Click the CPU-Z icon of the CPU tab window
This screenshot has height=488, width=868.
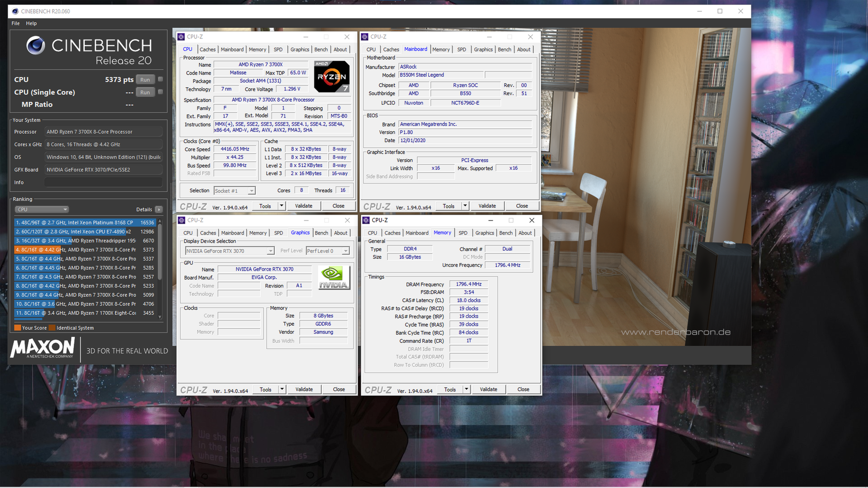tap(181, 37)
